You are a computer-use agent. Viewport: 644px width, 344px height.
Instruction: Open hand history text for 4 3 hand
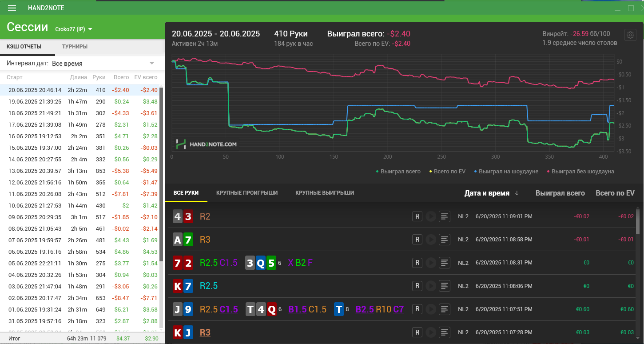click(x=445, y=216)
